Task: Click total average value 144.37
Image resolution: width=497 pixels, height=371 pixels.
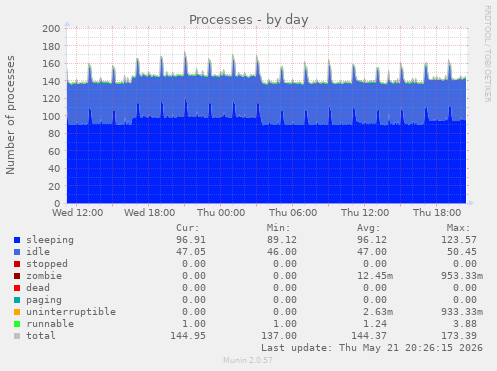Action: click(369, 336)
